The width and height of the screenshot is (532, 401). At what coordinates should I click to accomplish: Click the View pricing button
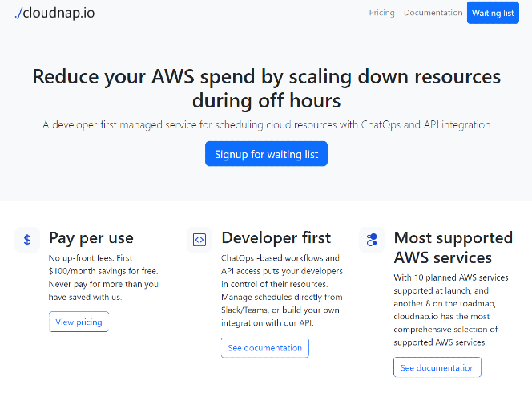pos(79,322)
